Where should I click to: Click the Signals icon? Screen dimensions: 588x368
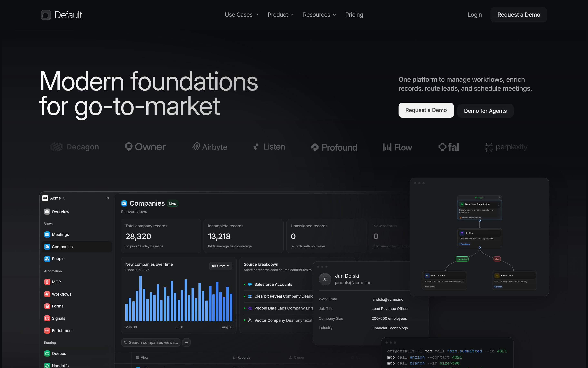point(47,318)
